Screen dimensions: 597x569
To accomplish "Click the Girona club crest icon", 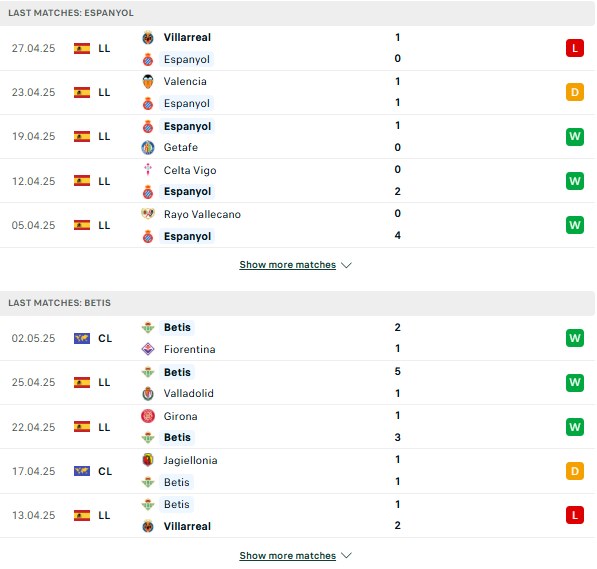I will [x=148, y=416].
